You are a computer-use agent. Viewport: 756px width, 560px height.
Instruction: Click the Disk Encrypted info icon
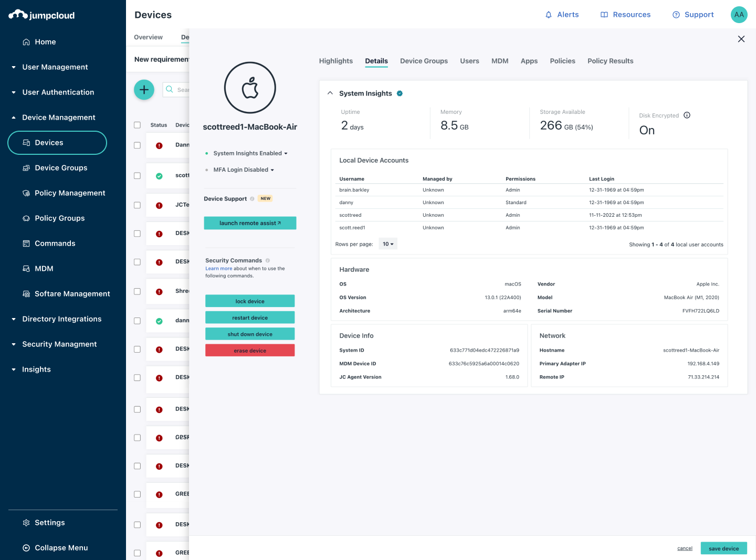tap(687, 115)
